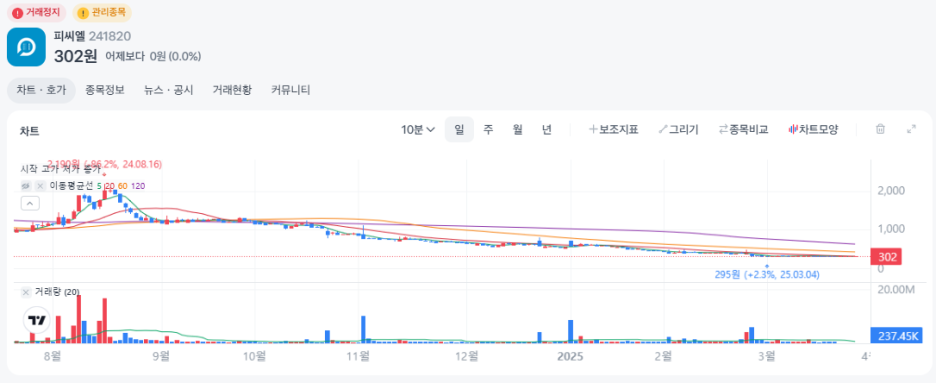Image resolution: width=936 pixels, height=383 pixels.
Task: Click the 5-day moving average label
Action: [x=98, y=186]
